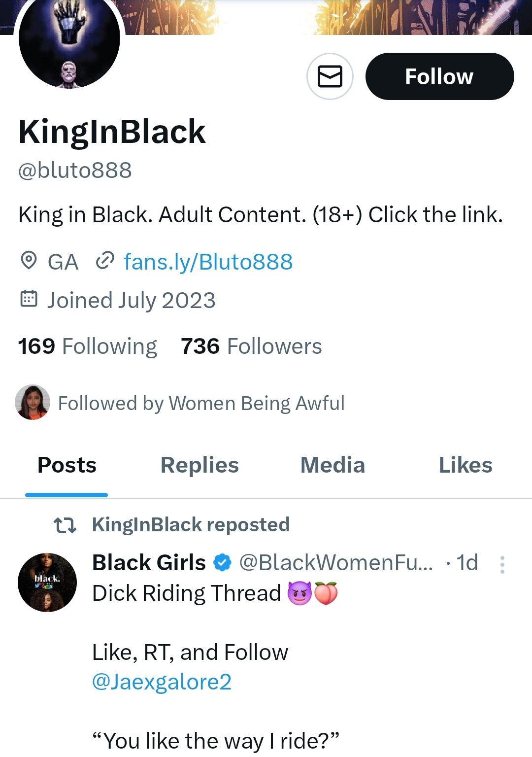532x757 pixels.
Task: Click the Black Girls account avatar
Action: tap(47, 583)
